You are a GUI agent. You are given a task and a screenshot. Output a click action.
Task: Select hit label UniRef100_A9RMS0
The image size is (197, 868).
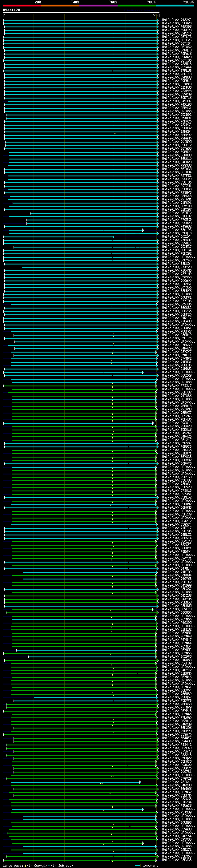click(177, 189)
